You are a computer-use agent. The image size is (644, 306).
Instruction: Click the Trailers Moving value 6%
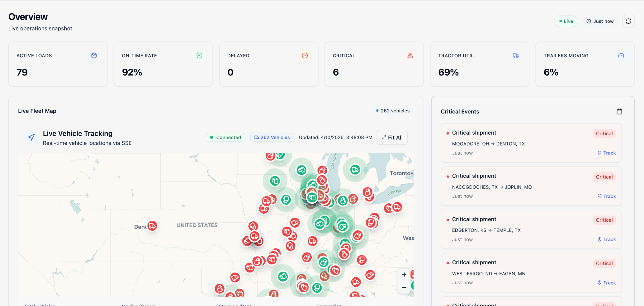click(551, 72)
